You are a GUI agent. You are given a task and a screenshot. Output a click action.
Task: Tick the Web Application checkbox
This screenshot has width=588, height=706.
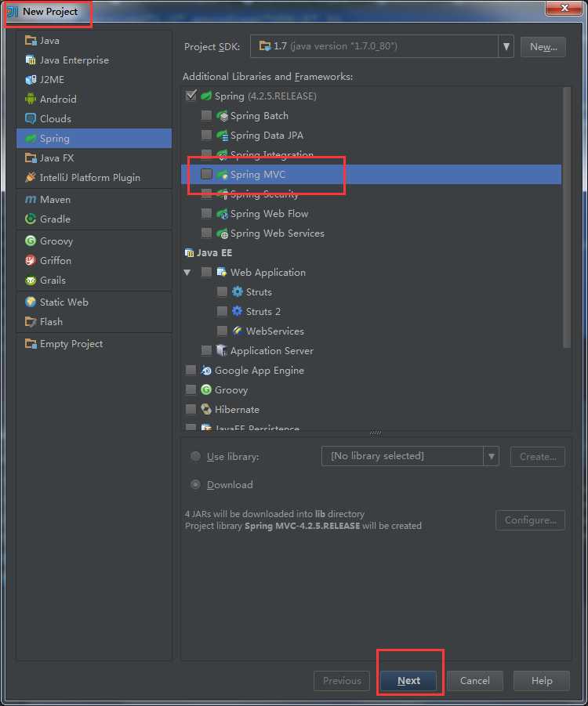[206, 272]
